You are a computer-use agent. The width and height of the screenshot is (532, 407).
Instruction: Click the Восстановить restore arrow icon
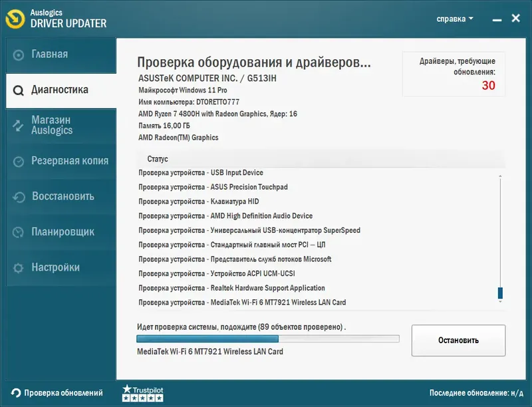coord(20,196)
